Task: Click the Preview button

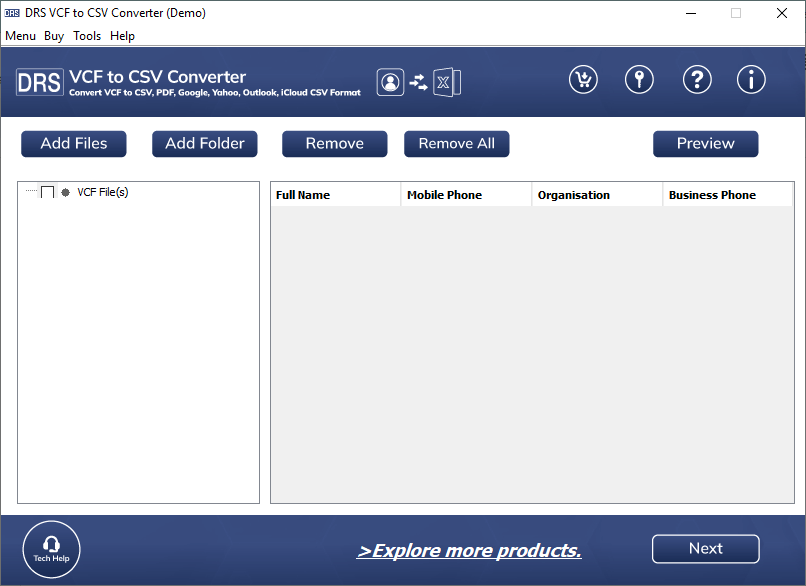Action: 706,143
